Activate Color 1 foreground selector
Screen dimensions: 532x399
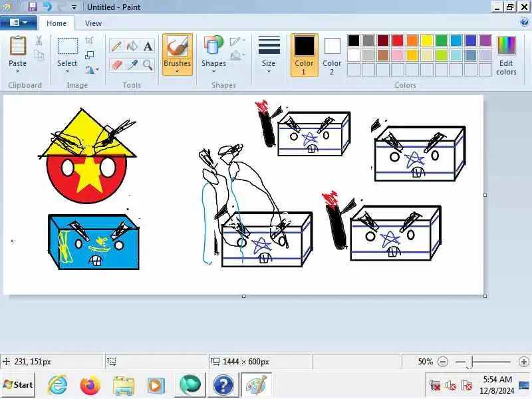(x=305, y=55)
